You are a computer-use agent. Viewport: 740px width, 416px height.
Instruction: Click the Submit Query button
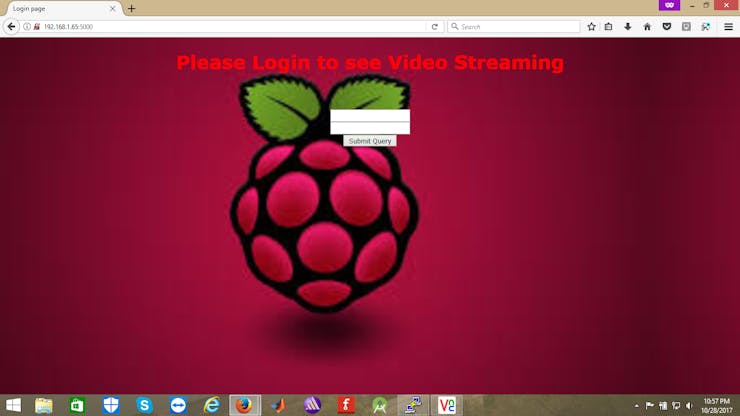click(370, 141)
